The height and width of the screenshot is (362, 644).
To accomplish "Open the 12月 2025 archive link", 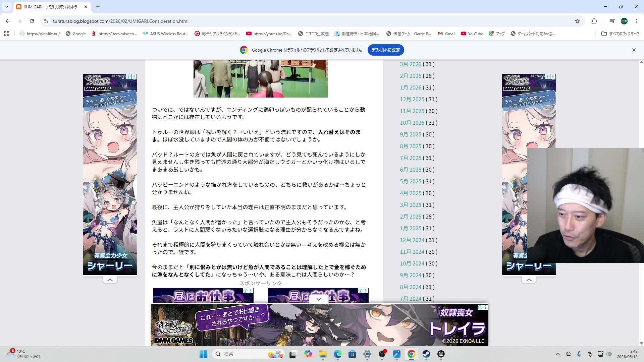I will click(412, 99).
